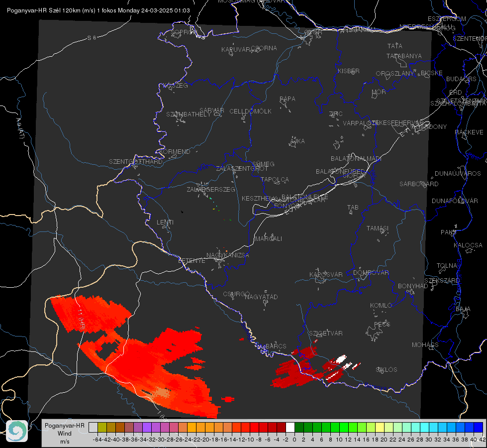The width and height of the screenshot is (487, 448).
Task: Select the NAGYKANIZSA city label
Action: tap(228, 255)
